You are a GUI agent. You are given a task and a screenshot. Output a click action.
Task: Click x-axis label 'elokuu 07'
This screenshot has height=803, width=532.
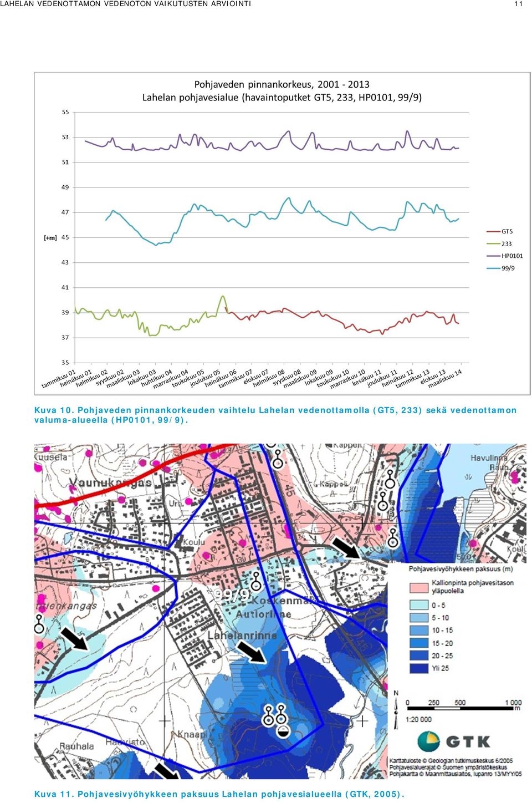[255, 378]
